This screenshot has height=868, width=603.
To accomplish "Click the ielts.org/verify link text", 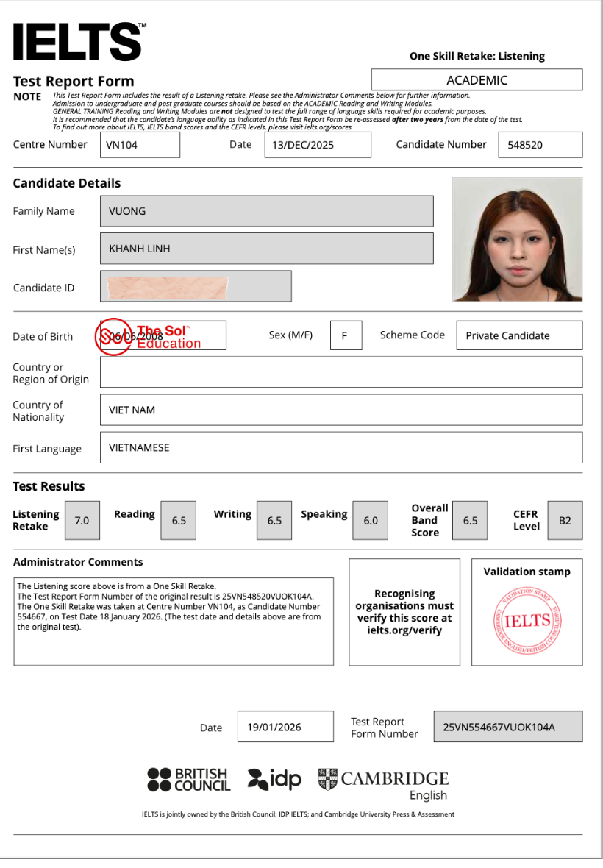I will [x=404, y=631].
